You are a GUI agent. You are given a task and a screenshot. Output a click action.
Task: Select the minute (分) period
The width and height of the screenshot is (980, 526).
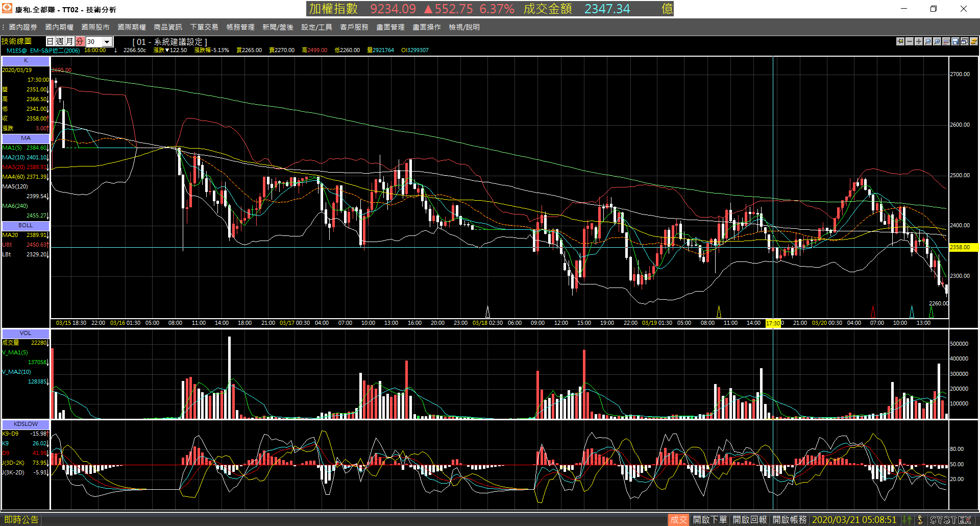coord(80,41)
